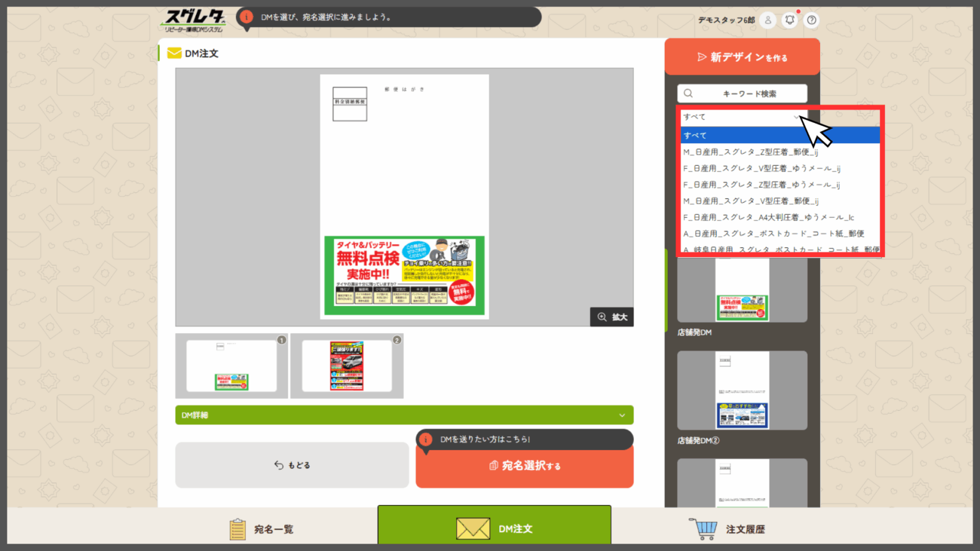Click the もどる back button
The height and width of the screenshot is (551, 980).
292,465
